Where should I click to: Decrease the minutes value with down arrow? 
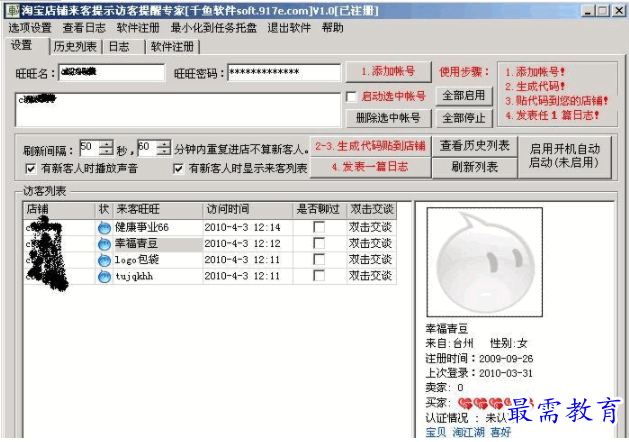pyautogui.click(x=164, y=152)
